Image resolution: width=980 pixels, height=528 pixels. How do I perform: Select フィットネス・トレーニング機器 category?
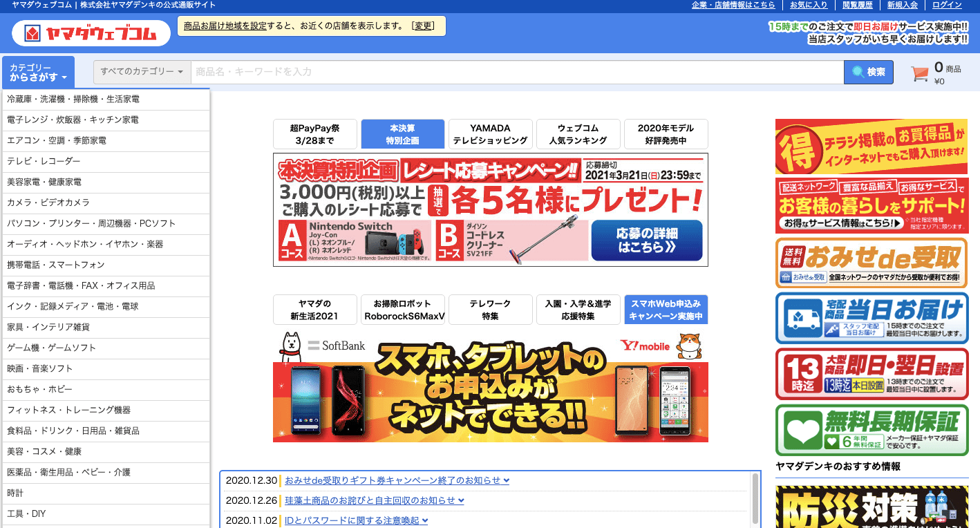(x=106, y=411)
